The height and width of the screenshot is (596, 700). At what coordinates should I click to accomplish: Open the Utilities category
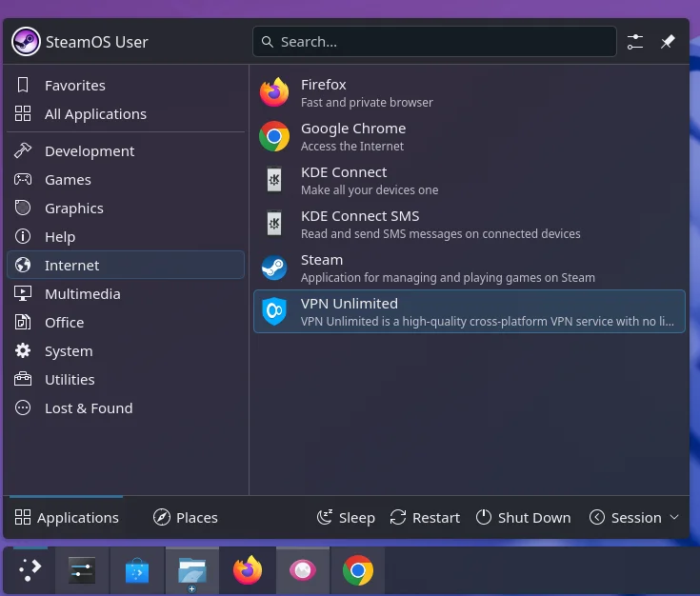[126, 380]
